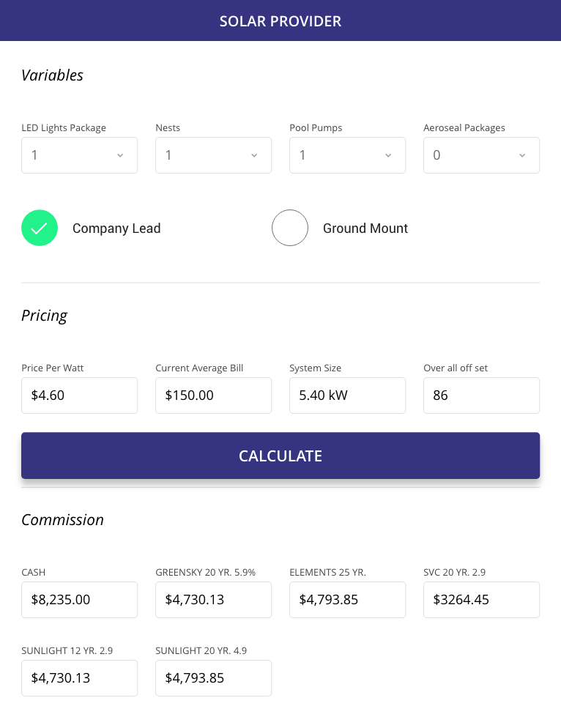Open the Pool Pumps dropdown
The image size is (561, 728).
[347, 155]
